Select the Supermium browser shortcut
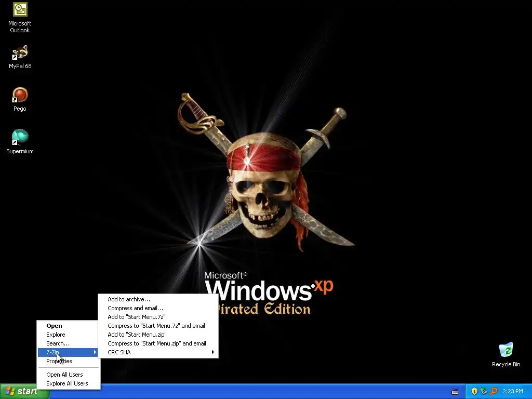This screenshot has width=532, height=399. coord(20,142)
